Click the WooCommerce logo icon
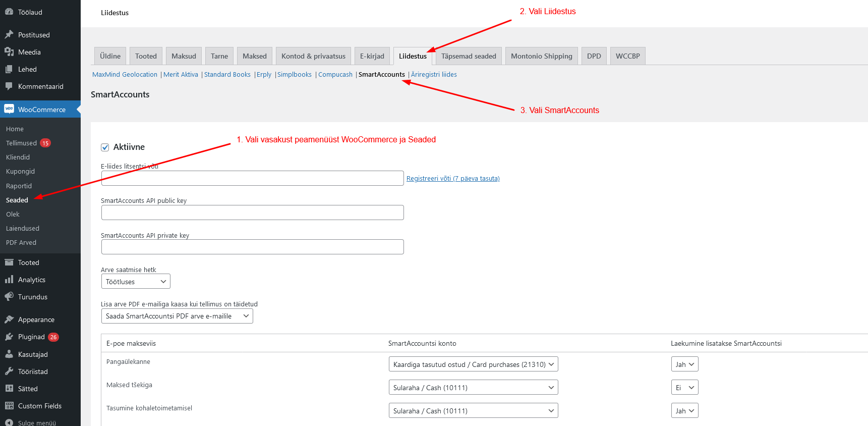 coord(9,109)
